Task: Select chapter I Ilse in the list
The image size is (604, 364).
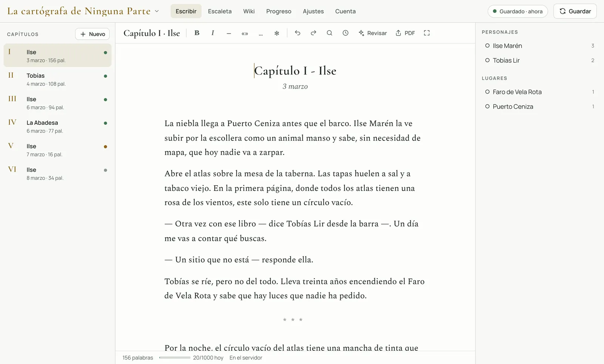Action: 57,55
